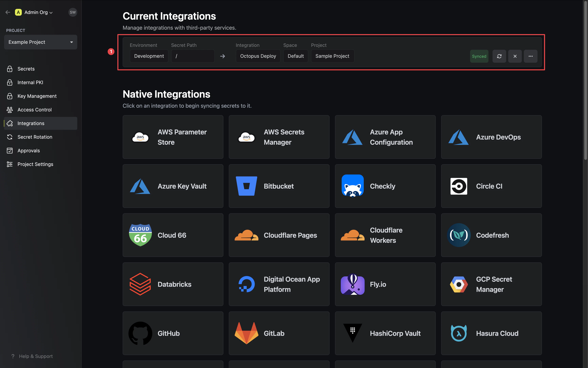The height and width of the screenshot is (368, 588).
Task: Navigate to Access Control
Action: coord(40,110)
